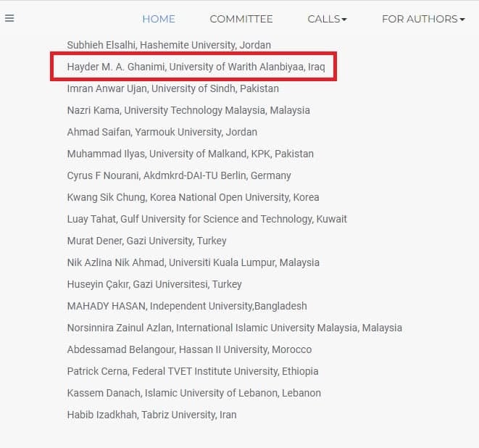Click Habib Izadkhah, Tabriz University
This screenshot has width=479, height=448.
click(151, 415)
